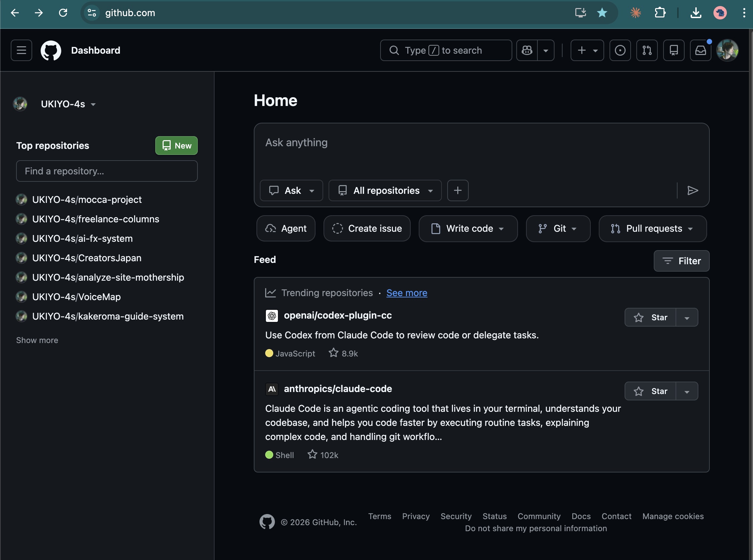This screenshot has height=560, width=753.
Task: Click the See more trending link
Action: click(407, 293)
